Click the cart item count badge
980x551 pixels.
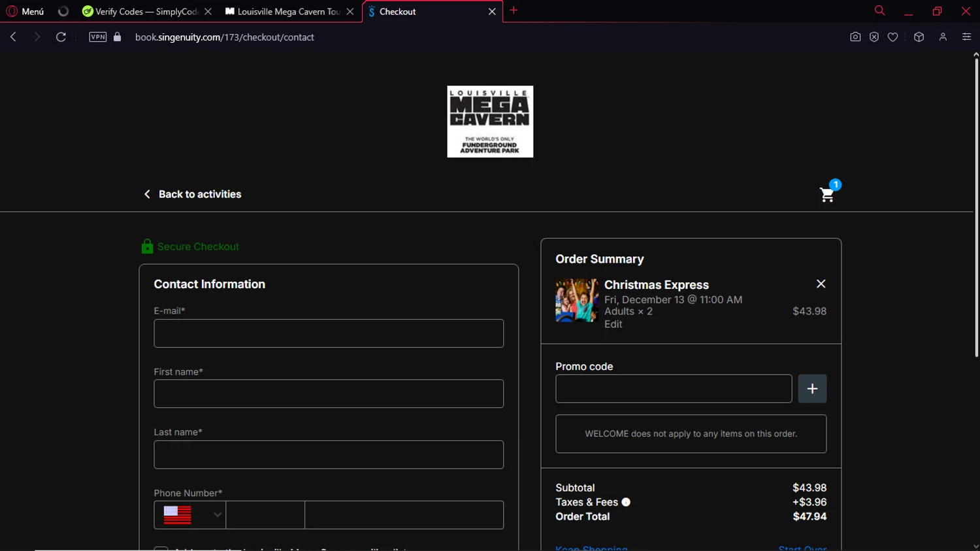coord(835,184)
